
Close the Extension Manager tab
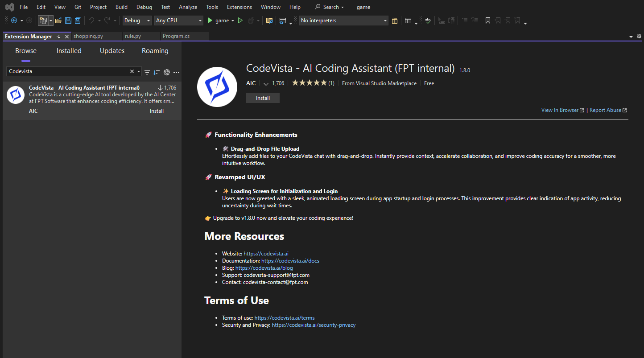[x=67, y=37]
